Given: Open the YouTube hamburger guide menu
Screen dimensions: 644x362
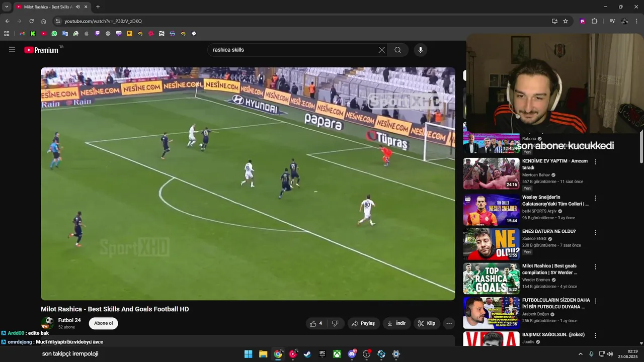Looking at the screenshot, I should [x=12, y=50].
